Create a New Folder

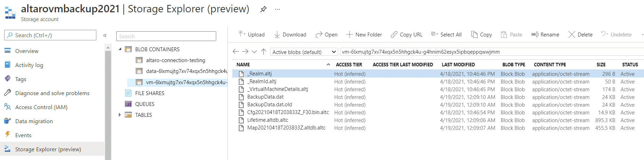364,34
